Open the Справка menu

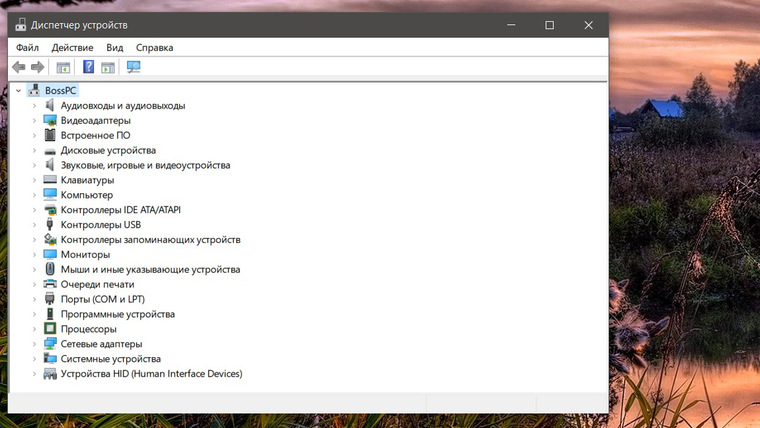[x=154, y=48]
